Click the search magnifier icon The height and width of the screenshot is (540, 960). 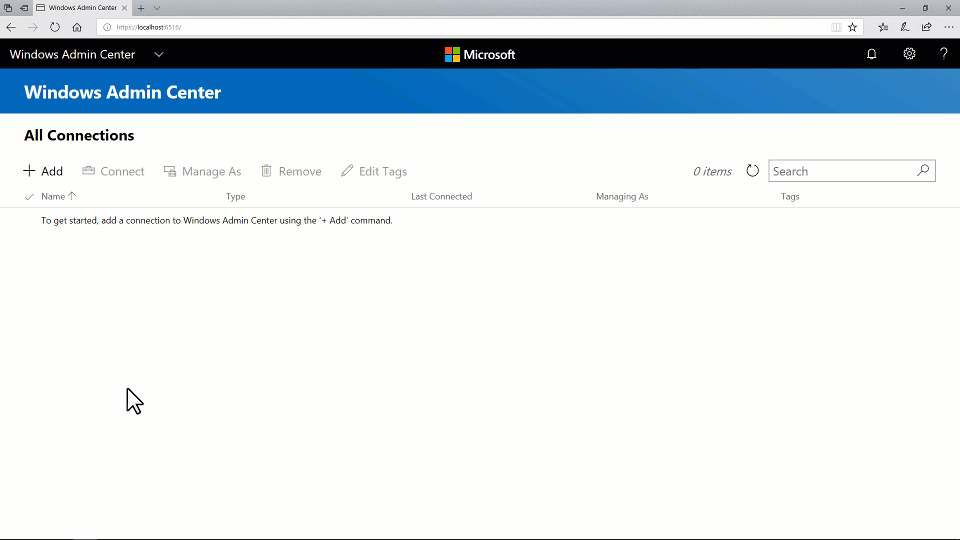(923, 171)
